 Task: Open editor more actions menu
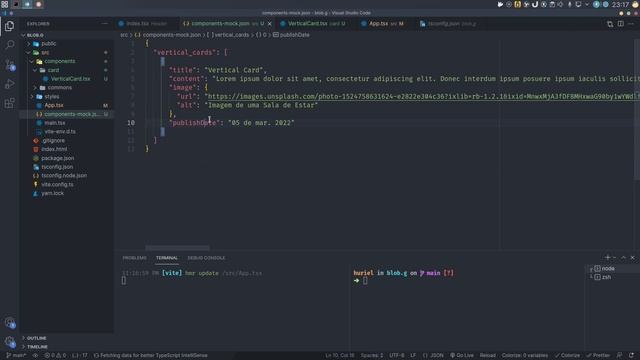(x=631, y=24)
